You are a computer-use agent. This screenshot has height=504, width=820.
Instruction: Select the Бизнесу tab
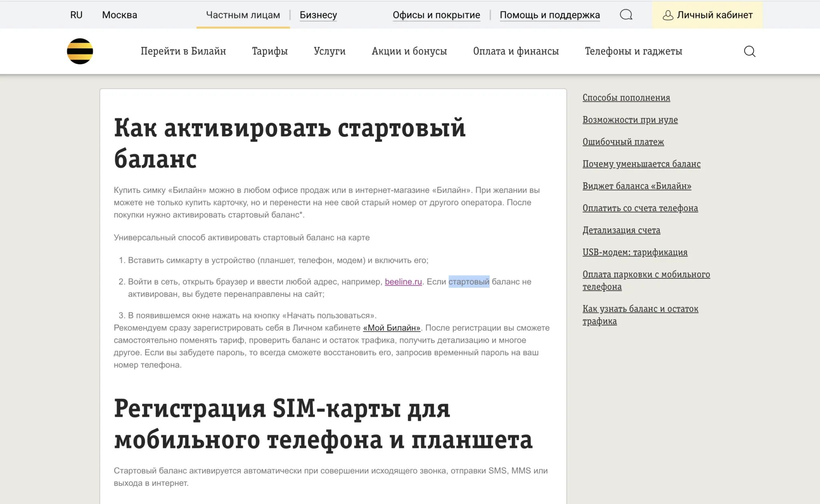click(318, 15)
